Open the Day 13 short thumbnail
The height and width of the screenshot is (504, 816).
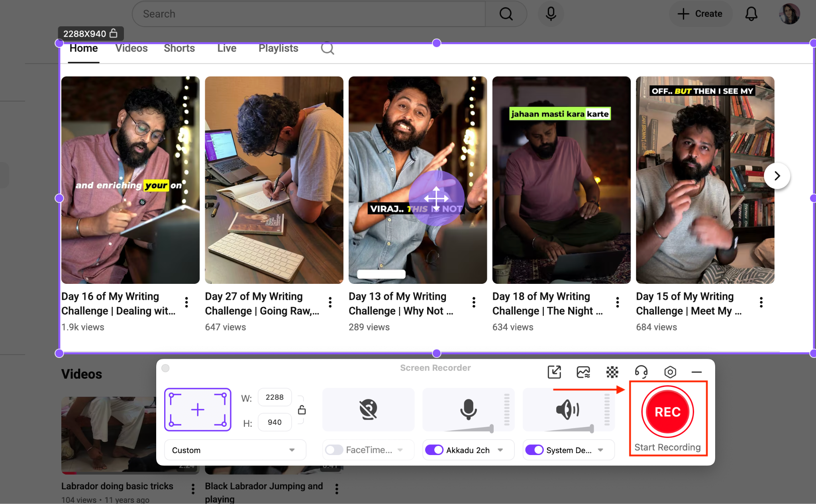coord(418,180)
